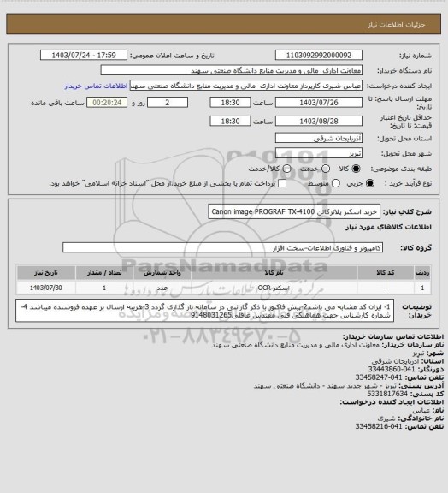Screen dimensions: 448x493
Task: Click the general description field Canon image PROGRAF
Action: click(x=294, y=211)
